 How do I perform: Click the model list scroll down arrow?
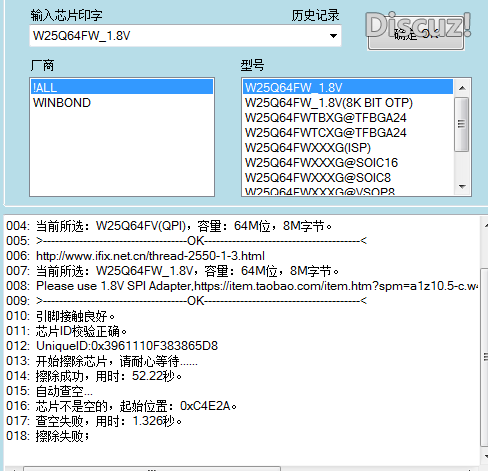coord(462,187)
